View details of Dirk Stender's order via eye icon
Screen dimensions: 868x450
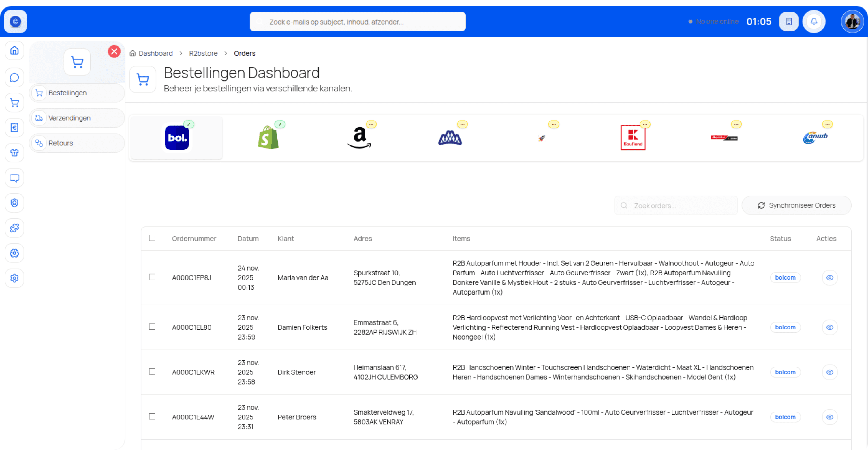coord(830,372)
